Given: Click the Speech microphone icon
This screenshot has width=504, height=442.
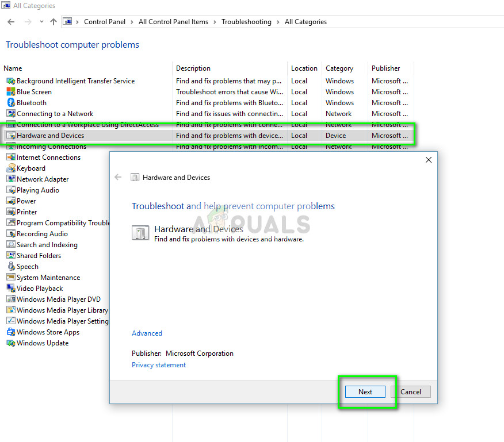Looking at the screenshot, I should 11,267.
